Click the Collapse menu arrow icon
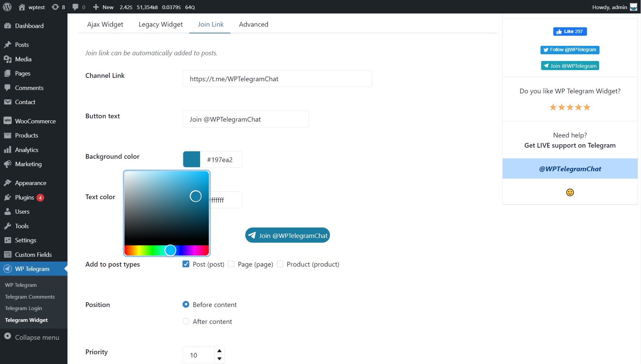641x364 pixels. [x=8, y=336]
